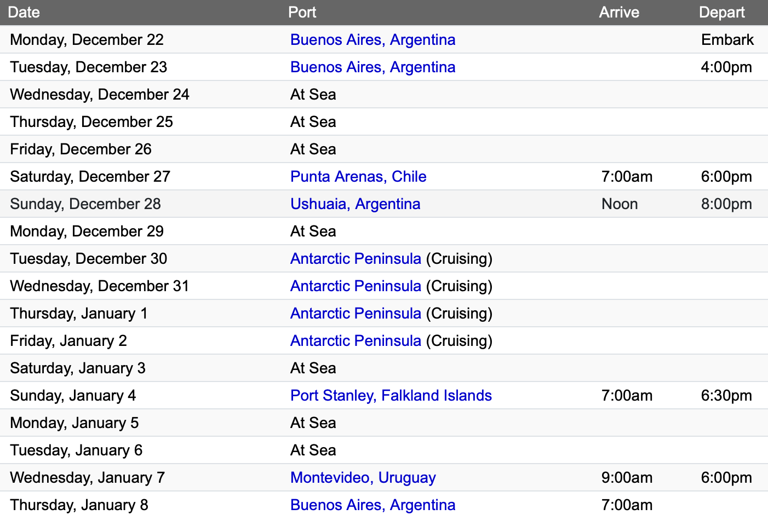Select the Sunday, December 28 date cell

[85, 204]
